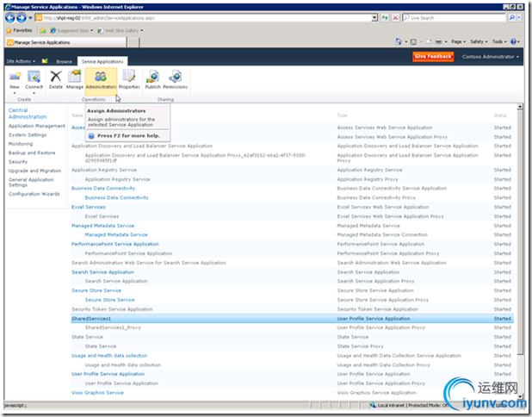Click the Live Search input box

[x=455, y=17]
